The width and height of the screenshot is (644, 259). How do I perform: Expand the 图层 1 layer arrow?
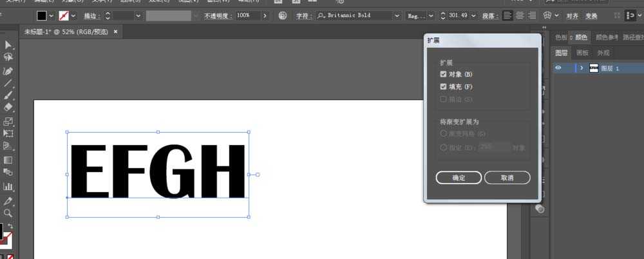[582, 68]
